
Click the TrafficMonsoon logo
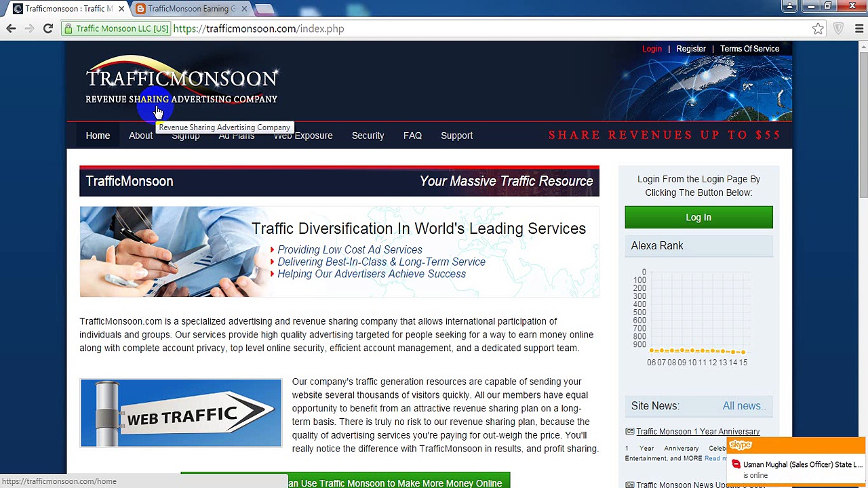click(x=181, y=80)
